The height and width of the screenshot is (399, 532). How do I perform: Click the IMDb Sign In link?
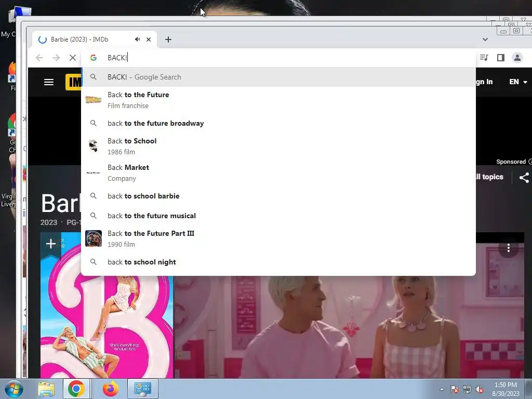coord(484,82)
